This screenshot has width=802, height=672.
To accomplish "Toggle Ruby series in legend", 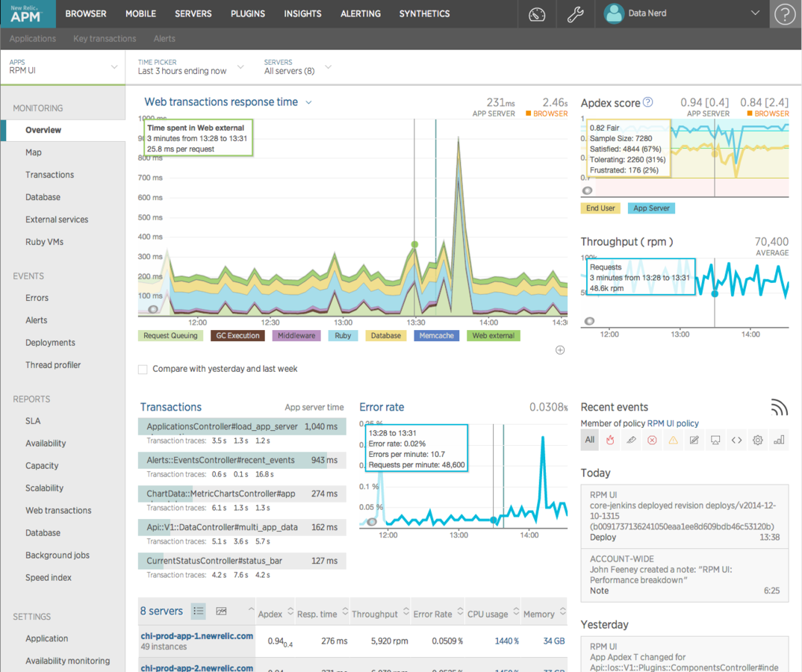I will tap(343, 335).
